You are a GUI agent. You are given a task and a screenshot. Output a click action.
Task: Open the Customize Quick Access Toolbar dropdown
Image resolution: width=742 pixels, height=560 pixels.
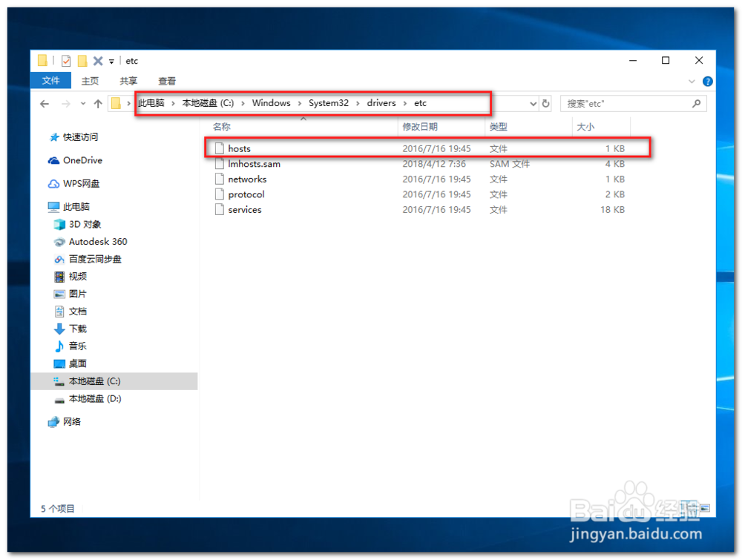click(x=112, y=62)
